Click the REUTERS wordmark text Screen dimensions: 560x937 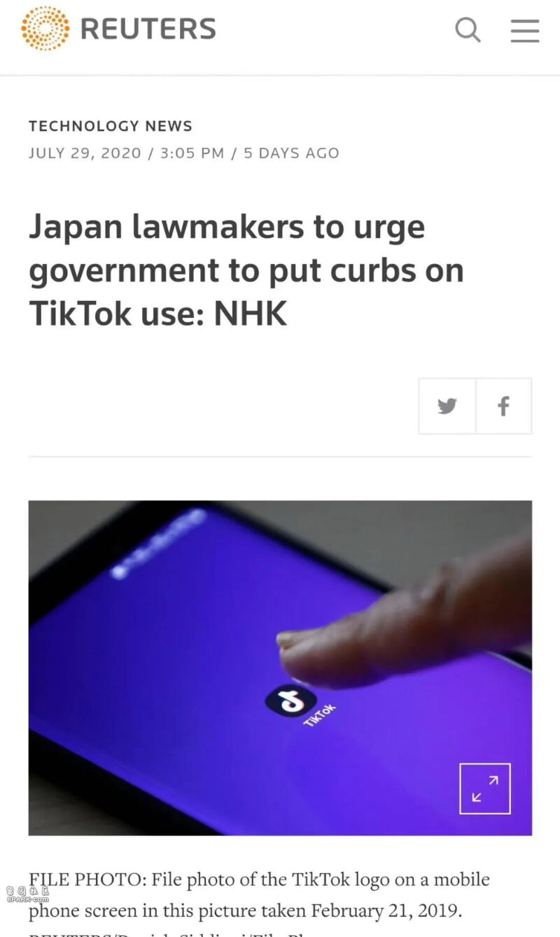(148, 29)
